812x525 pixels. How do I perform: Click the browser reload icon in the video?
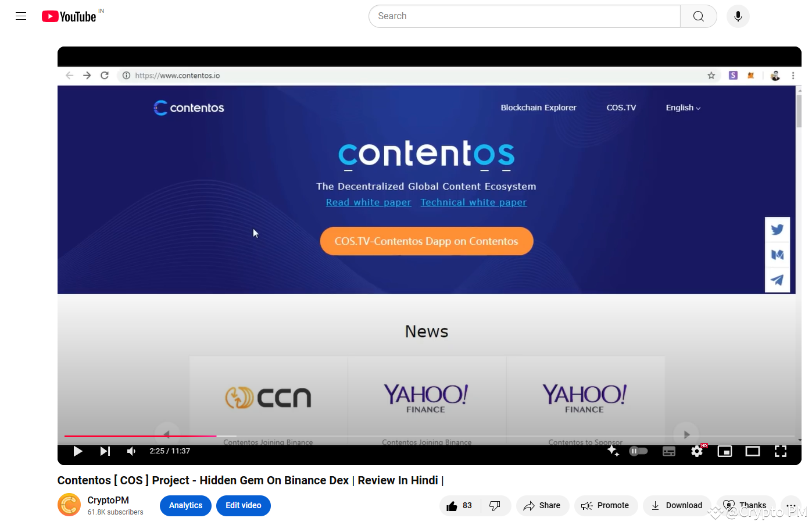[105, 76]
